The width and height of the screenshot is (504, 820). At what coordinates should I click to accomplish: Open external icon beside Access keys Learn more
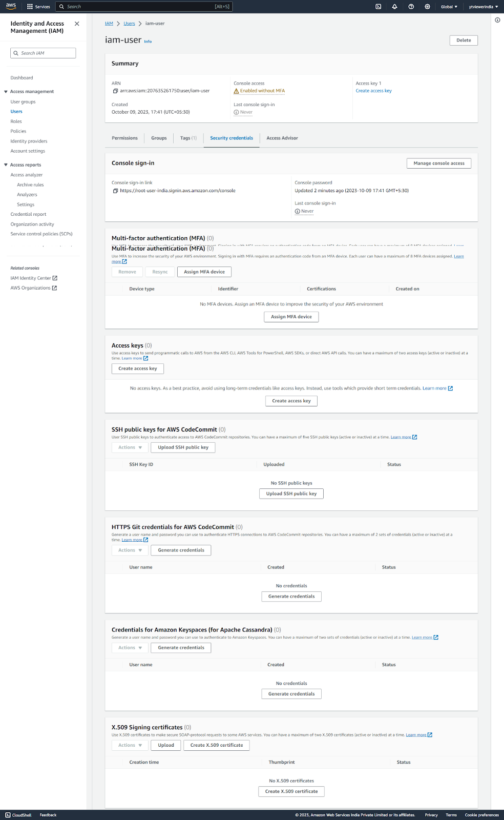coord(145,358)
